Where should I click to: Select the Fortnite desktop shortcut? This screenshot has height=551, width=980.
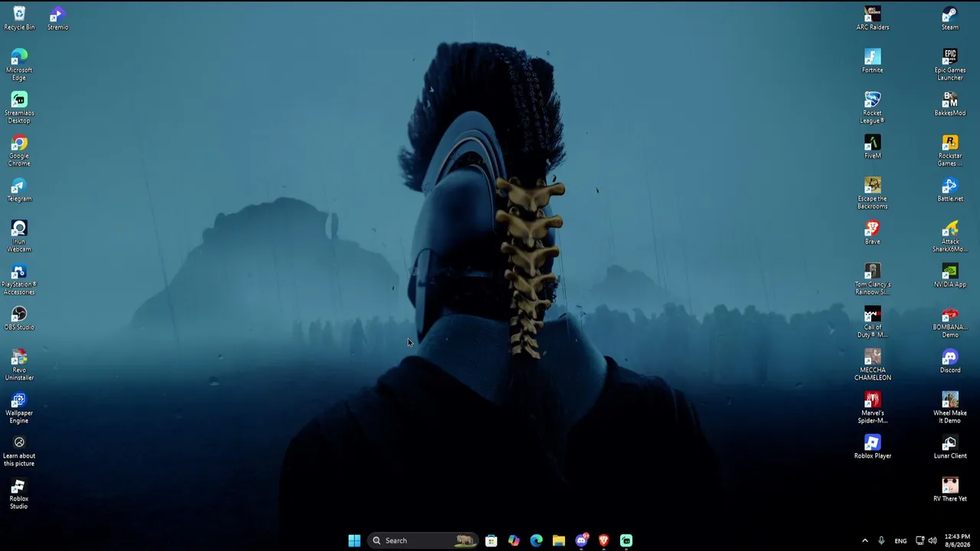coord(873,61)
